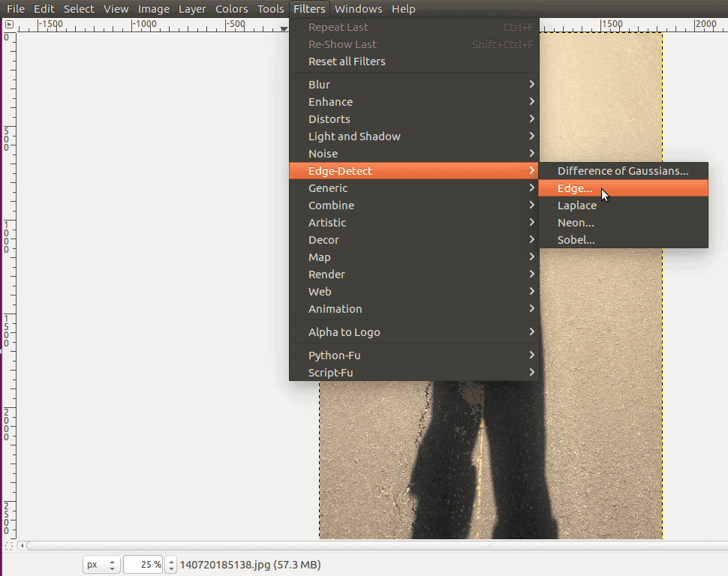The height and width of the screenshot is (576, 728).
Task: Expand the Decor submenu
Action: coord(414,239)
